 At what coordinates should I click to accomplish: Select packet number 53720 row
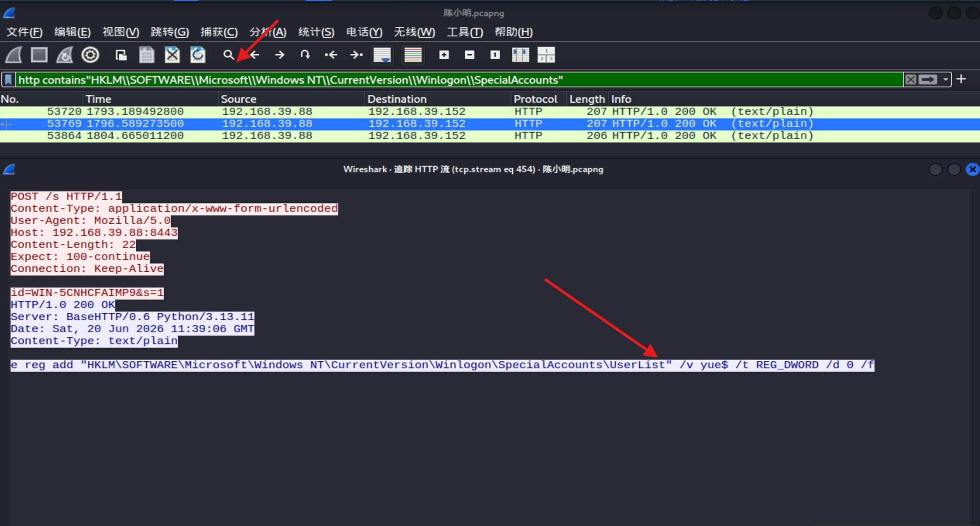490,112
